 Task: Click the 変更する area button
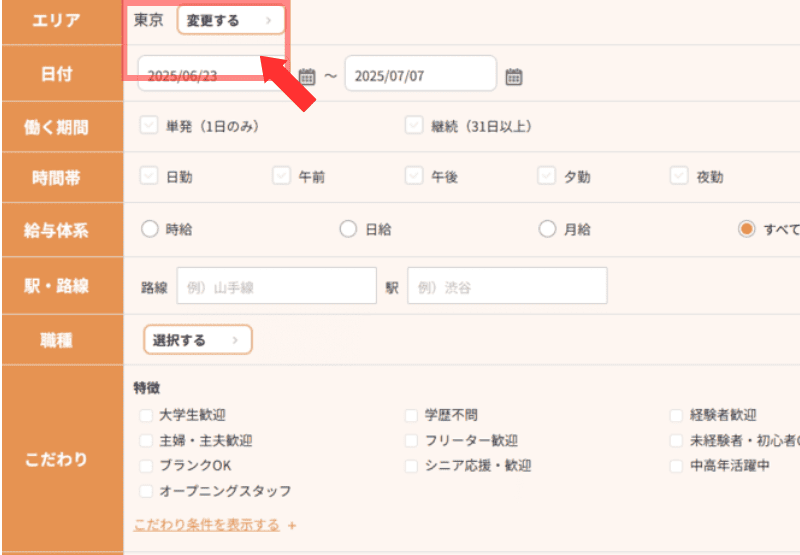point(231,20)
